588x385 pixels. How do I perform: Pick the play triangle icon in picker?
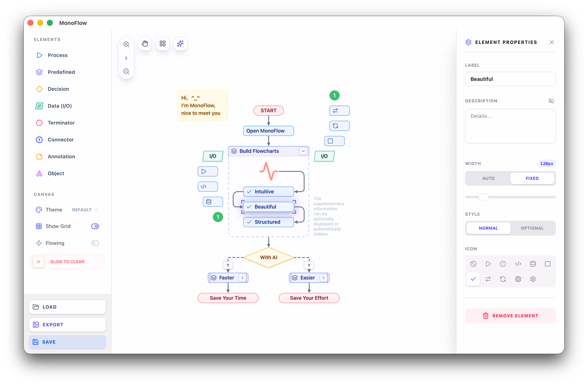488,264
